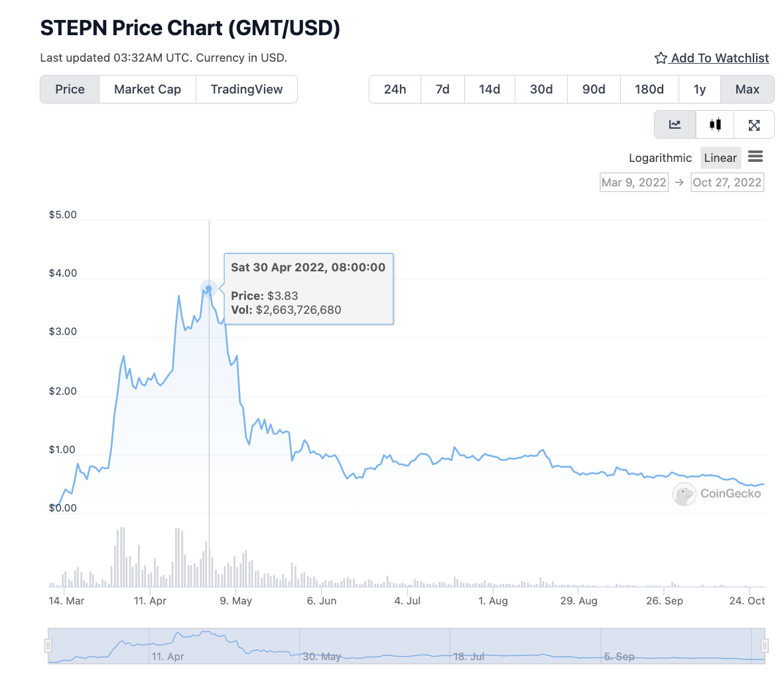Select the line chart view icon

[675, 125]
